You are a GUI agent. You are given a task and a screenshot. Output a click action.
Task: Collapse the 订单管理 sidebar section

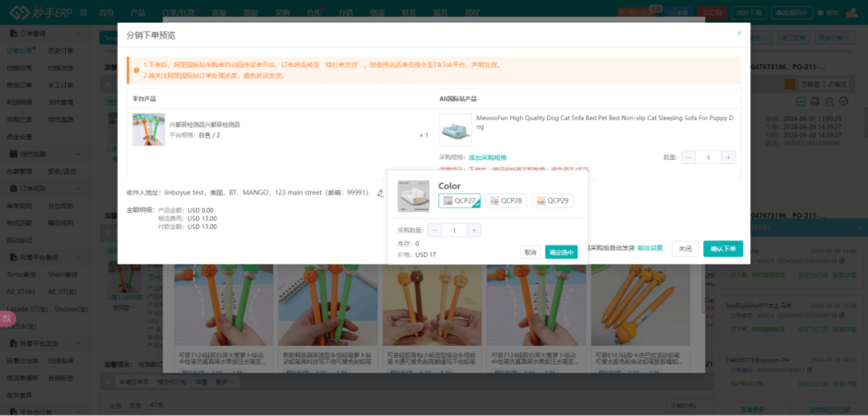pos(78,33)
